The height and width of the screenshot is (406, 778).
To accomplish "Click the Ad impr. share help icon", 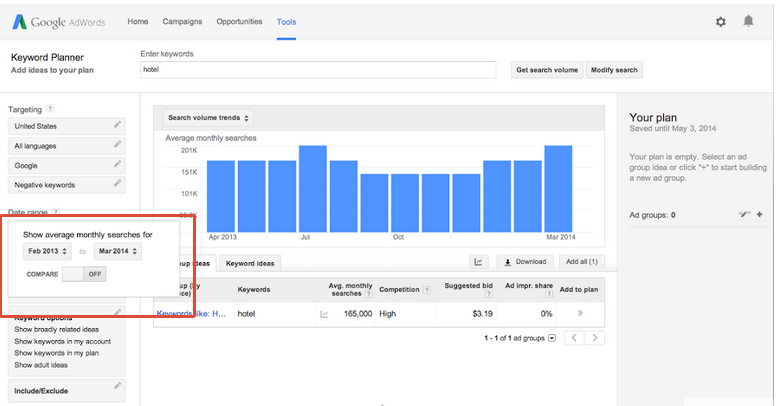I will [549, 294].
